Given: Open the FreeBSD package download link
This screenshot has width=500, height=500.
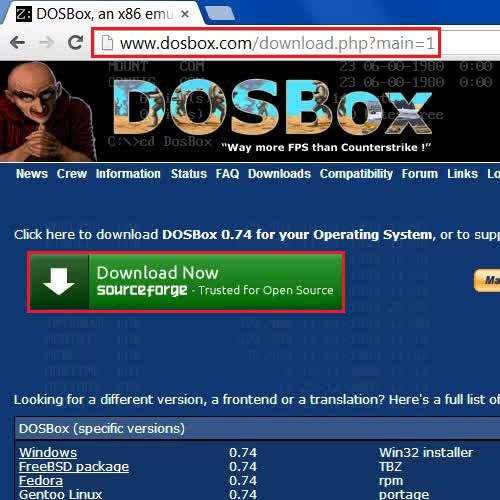Looking at the screenshot, I should (74, 467).
